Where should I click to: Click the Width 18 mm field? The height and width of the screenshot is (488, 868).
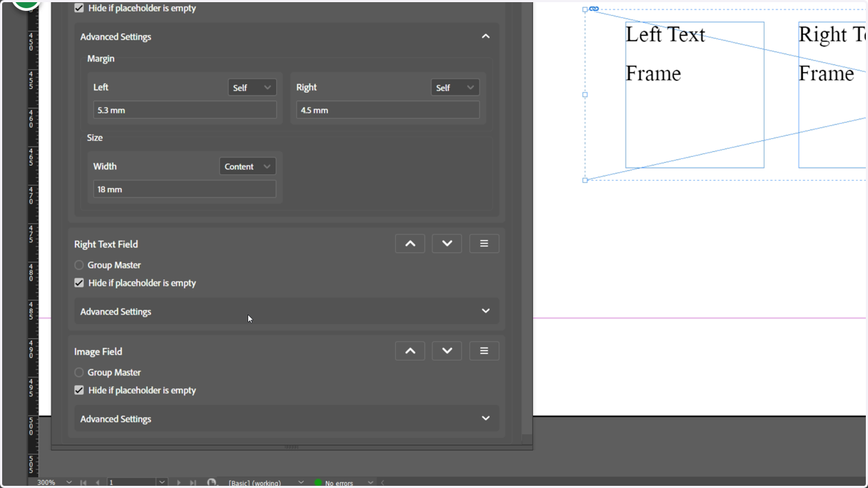(x=184, y=189)
